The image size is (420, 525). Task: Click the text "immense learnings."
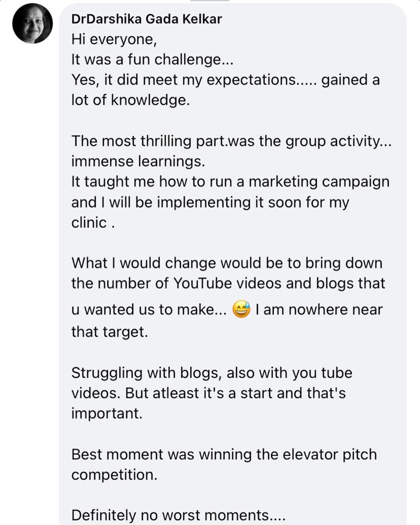(x=138, y=161)
